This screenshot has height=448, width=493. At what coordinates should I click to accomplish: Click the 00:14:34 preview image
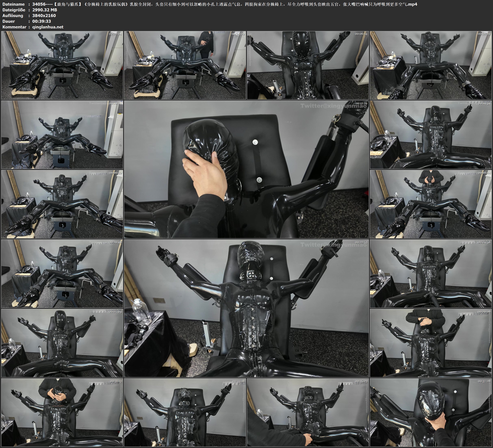pos(431,135)
